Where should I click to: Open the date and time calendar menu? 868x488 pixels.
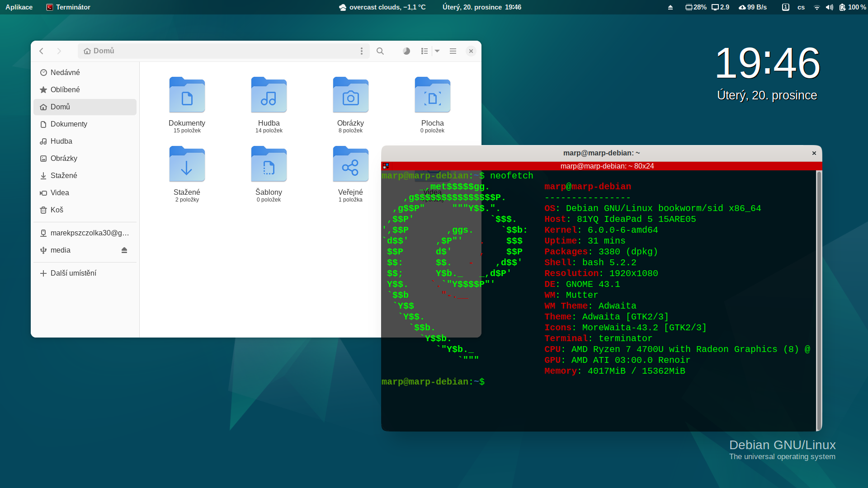[x=482, y=7]
